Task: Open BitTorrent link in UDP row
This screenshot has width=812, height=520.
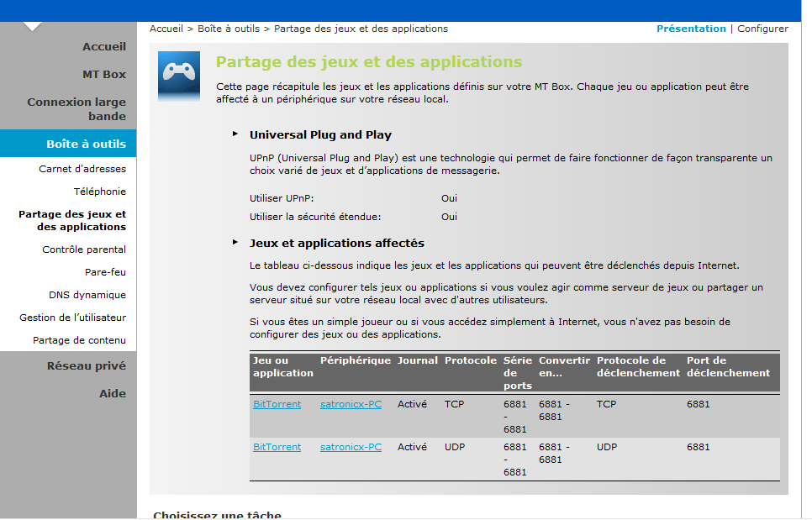Action: click(x=277, y=447)
